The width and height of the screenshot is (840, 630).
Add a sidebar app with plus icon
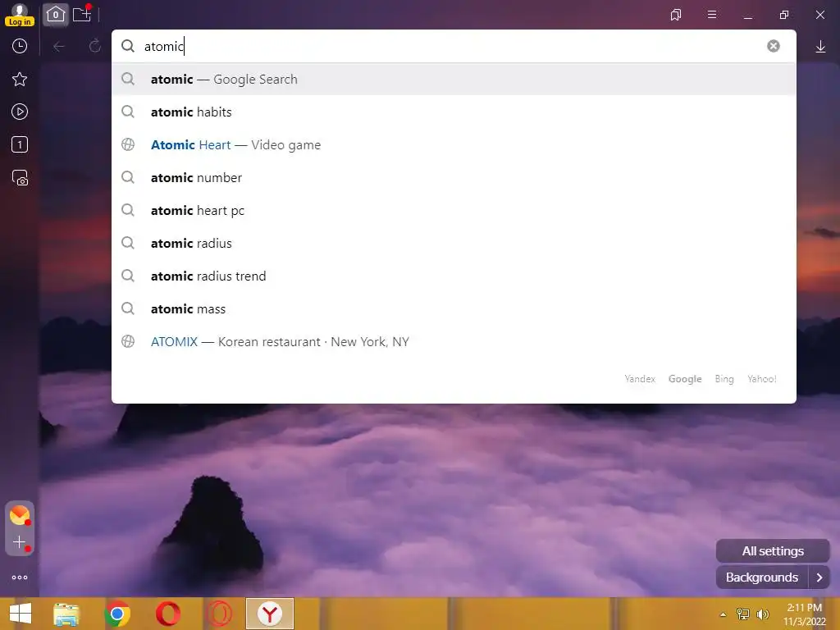(20, 542)
